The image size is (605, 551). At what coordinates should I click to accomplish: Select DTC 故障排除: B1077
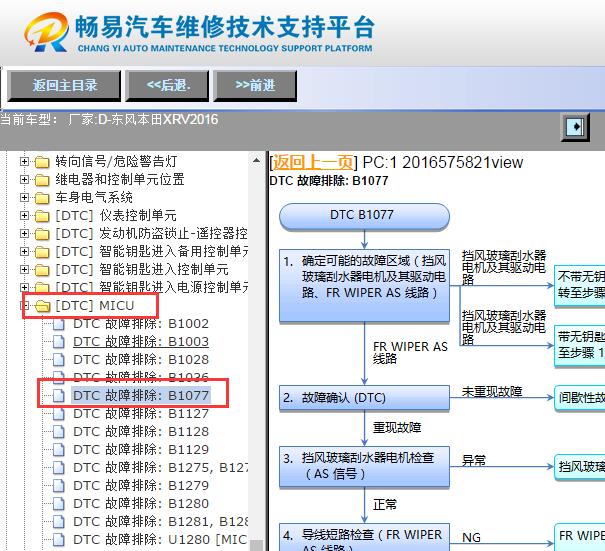tap(141, 396)
